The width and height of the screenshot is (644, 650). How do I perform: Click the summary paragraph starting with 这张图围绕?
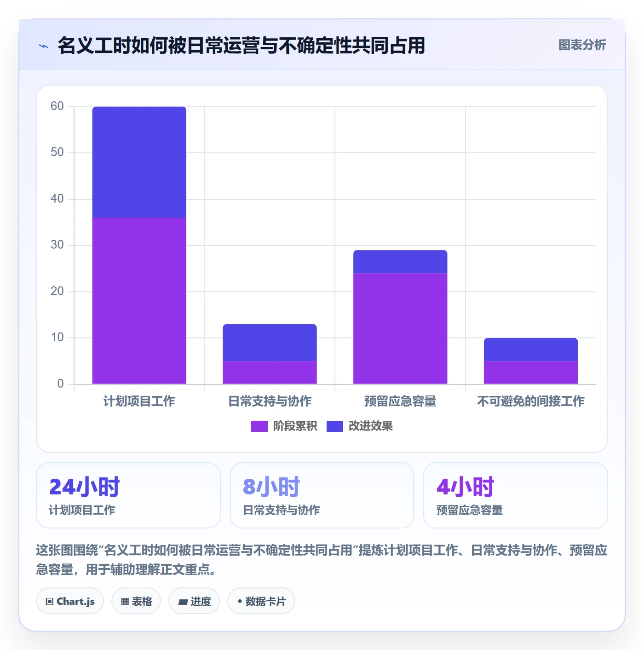click(x=322, y=560)
